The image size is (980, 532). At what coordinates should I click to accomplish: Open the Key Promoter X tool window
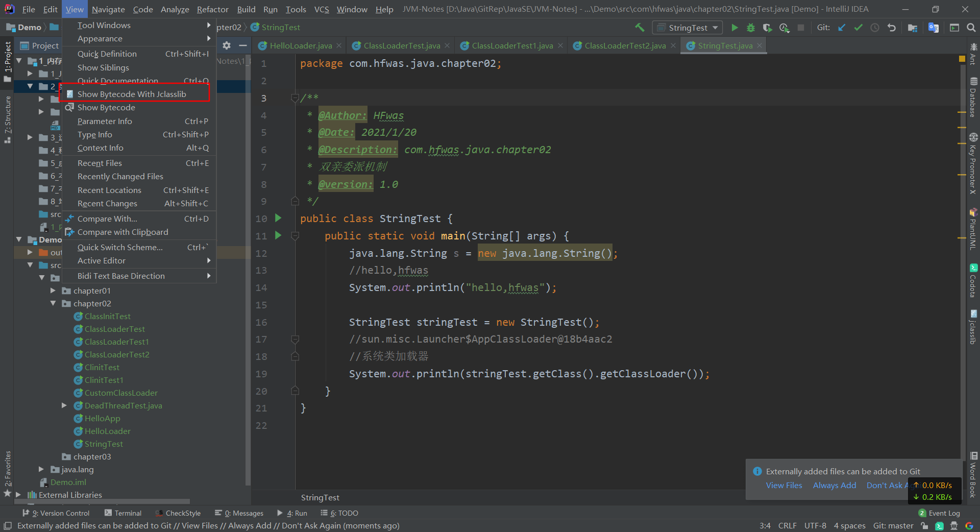pos(973,163)
